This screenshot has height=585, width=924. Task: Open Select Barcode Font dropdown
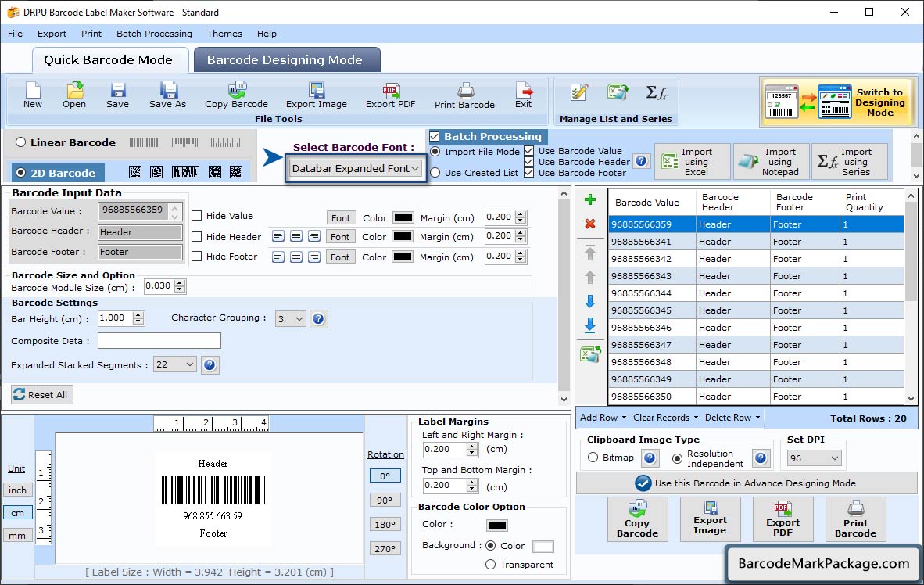coord(355,169)
